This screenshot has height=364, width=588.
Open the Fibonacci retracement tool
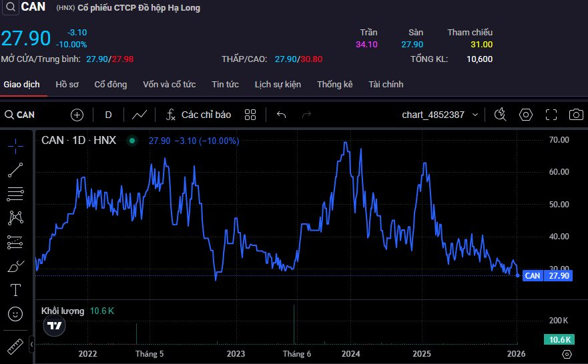15,194
